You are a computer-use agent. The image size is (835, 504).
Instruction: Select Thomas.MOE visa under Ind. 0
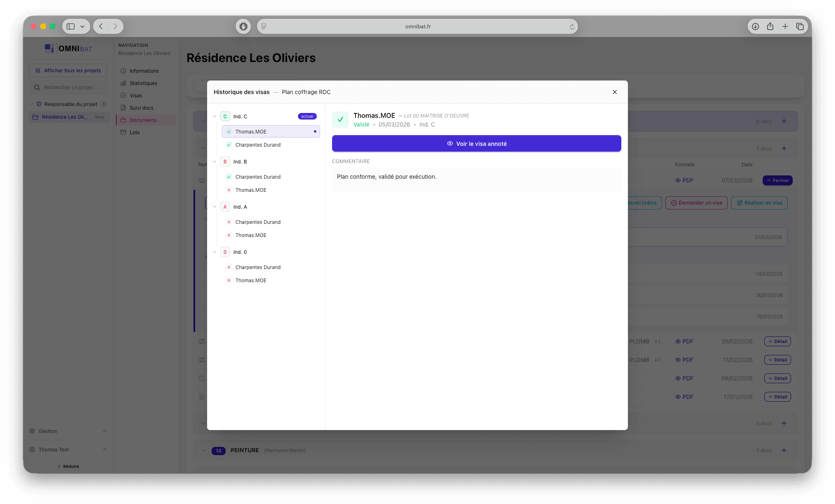[251, 281]
